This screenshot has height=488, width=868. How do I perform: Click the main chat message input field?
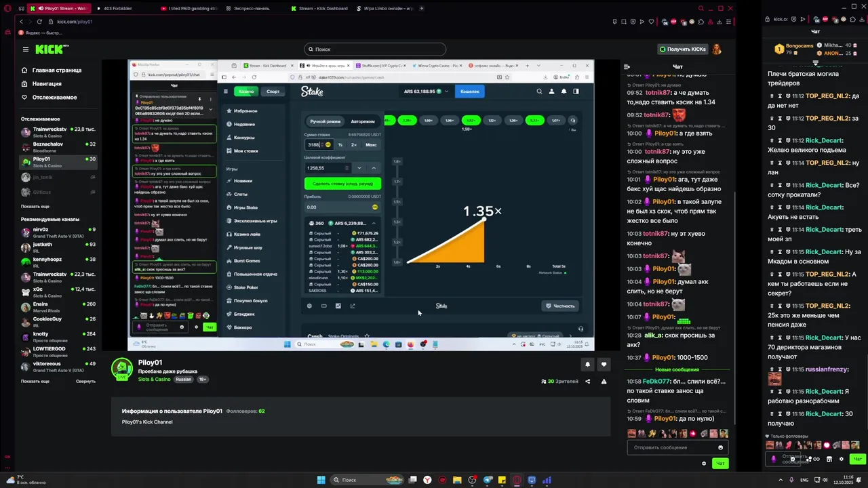coord(677,447)
